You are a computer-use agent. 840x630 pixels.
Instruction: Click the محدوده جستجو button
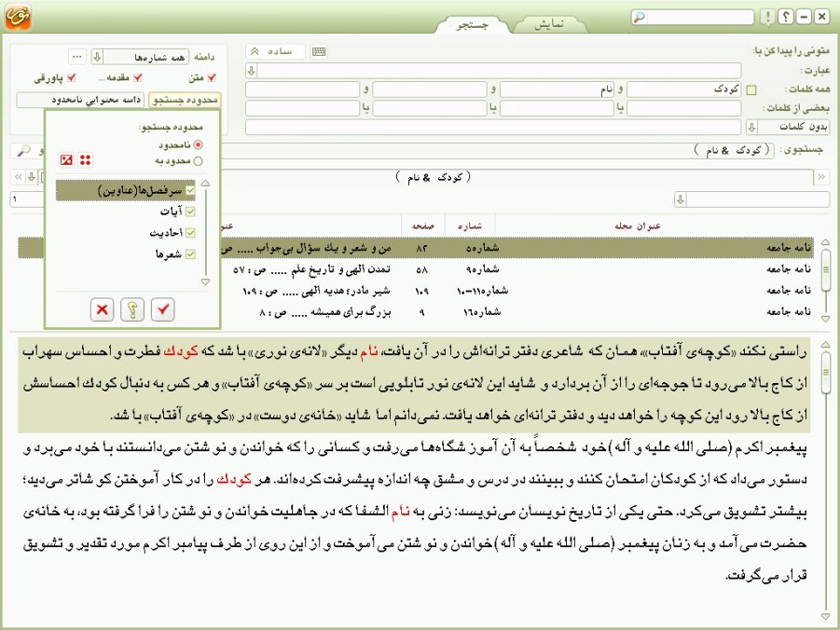pyautogui.click(x=185, y=100)
